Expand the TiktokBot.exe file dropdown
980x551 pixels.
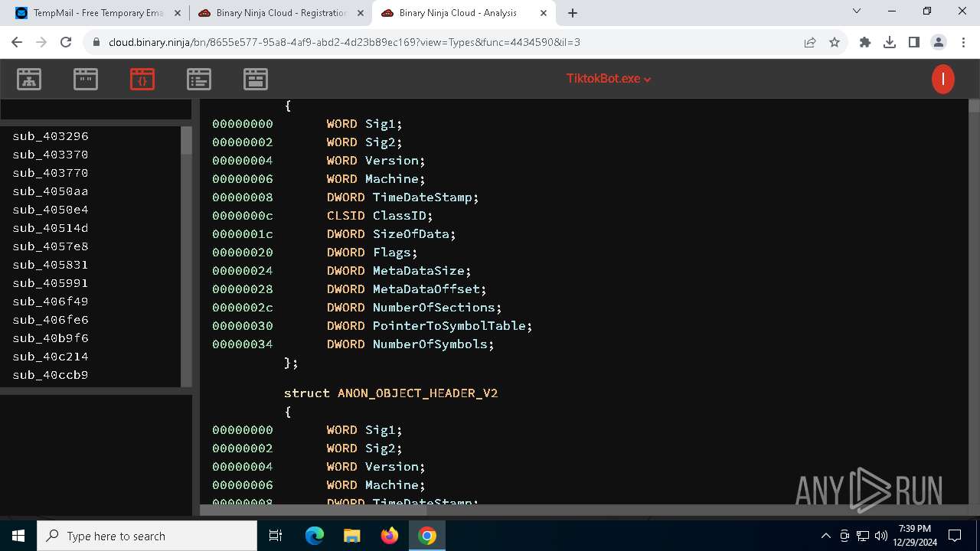[x=609, y=79]
